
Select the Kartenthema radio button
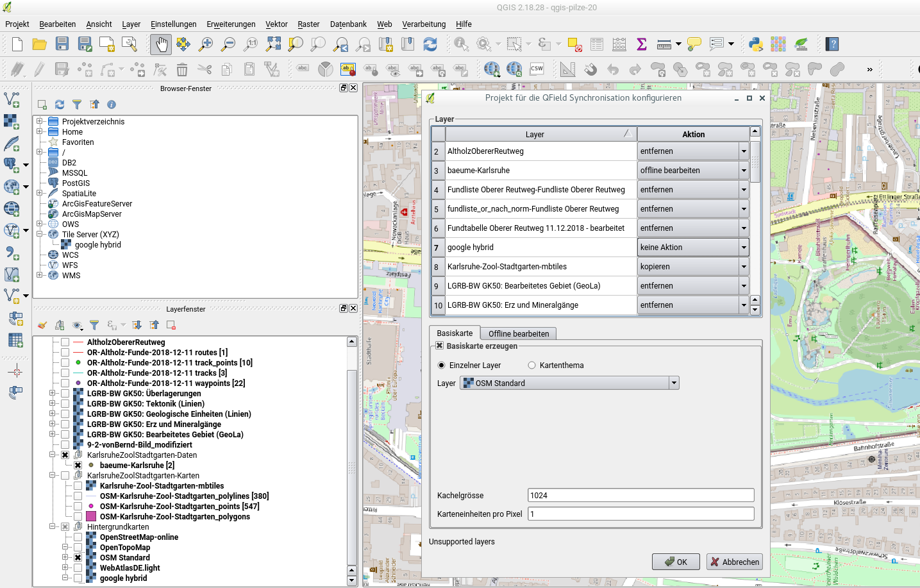(x=531, y=365)
